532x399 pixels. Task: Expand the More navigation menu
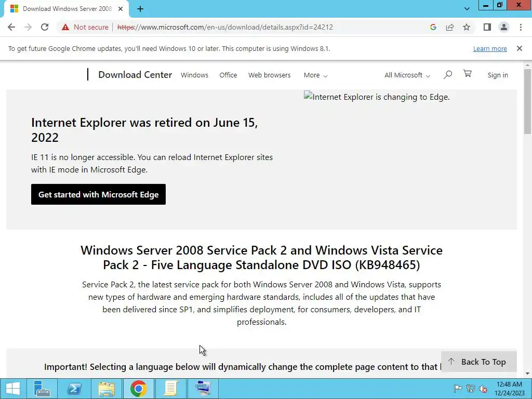coord(315,75)
